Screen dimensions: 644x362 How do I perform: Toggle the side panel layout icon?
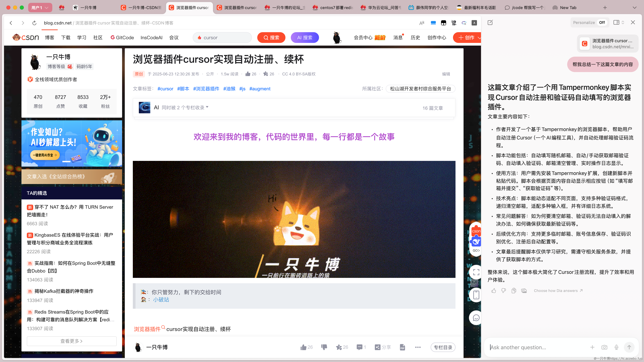(616, 22)
